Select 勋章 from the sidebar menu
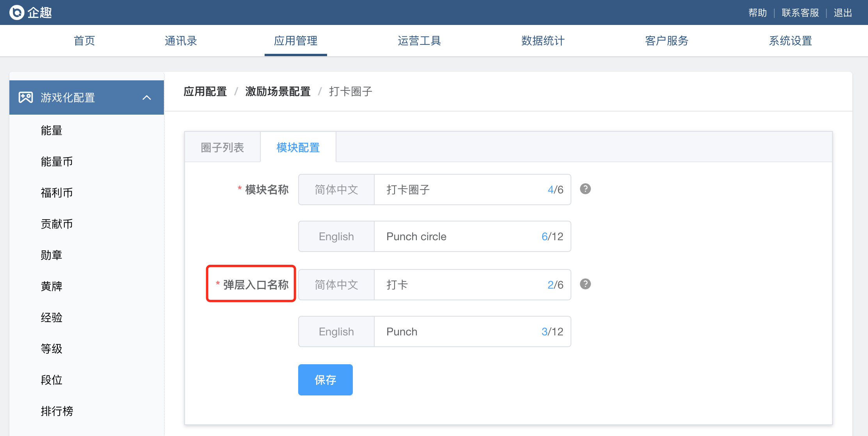The image size is (868, 436). [x=52, y=255]
